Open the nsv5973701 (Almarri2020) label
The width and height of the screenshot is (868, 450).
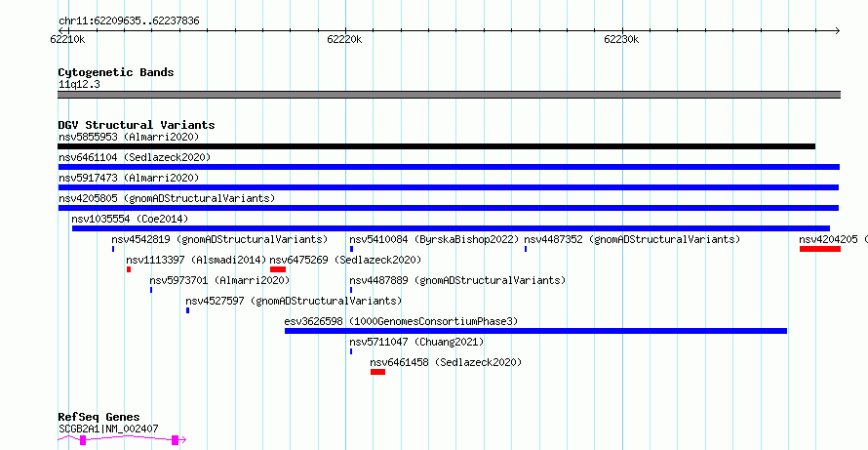point(219,280)
